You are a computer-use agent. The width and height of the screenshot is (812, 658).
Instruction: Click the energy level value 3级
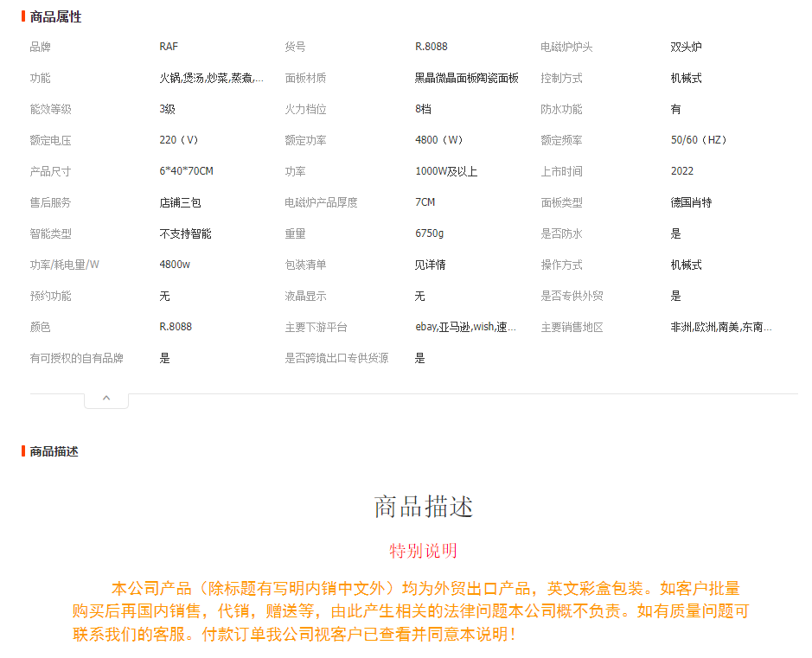[167, 109]
